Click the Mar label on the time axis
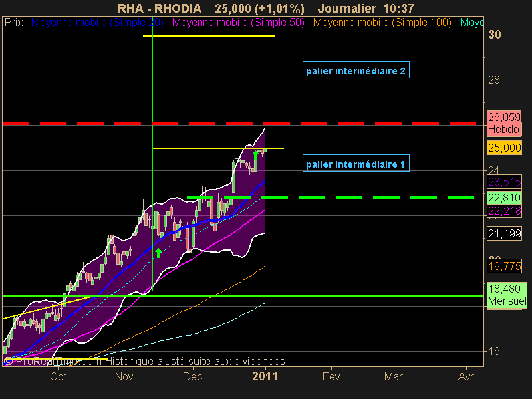The width and height of the screenshot is (532, 399). click(x=394, y=376)
